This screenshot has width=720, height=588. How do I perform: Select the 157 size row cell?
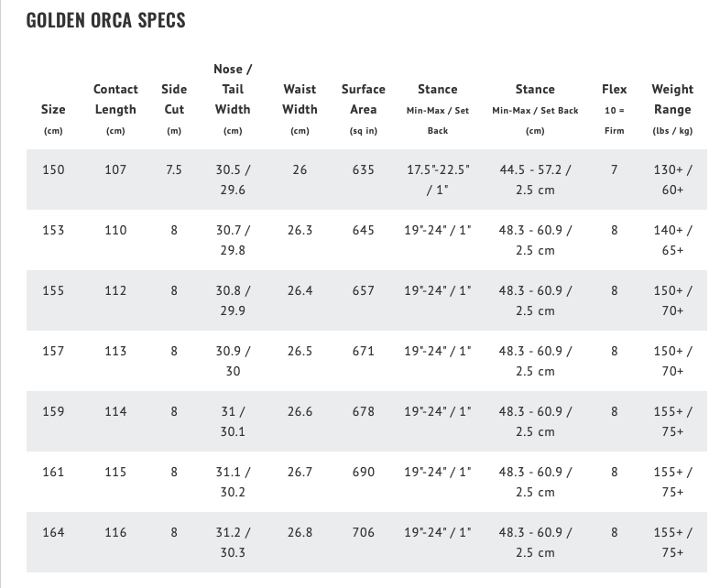pyautogui.click(x=53, y=351)
